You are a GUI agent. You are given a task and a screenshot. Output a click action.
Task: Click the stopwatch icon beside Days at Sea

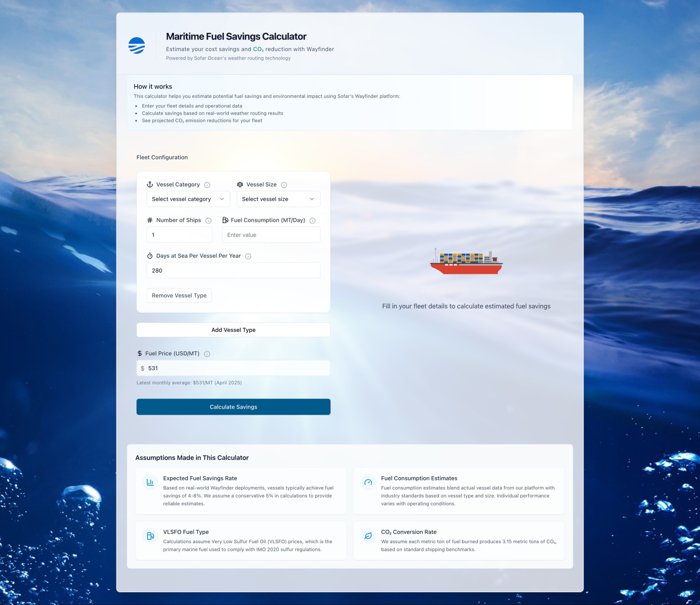[150, 256]
